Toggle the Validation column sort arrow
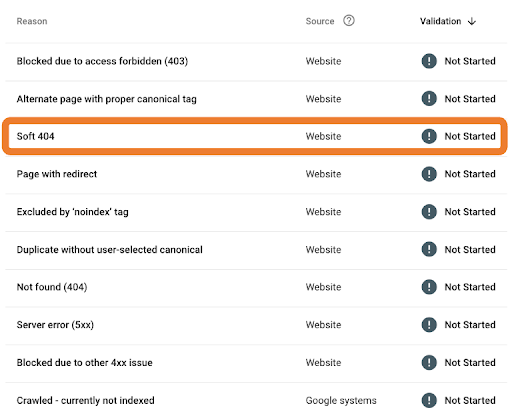The height and width of the screenshot is (416, 512). 472,21
